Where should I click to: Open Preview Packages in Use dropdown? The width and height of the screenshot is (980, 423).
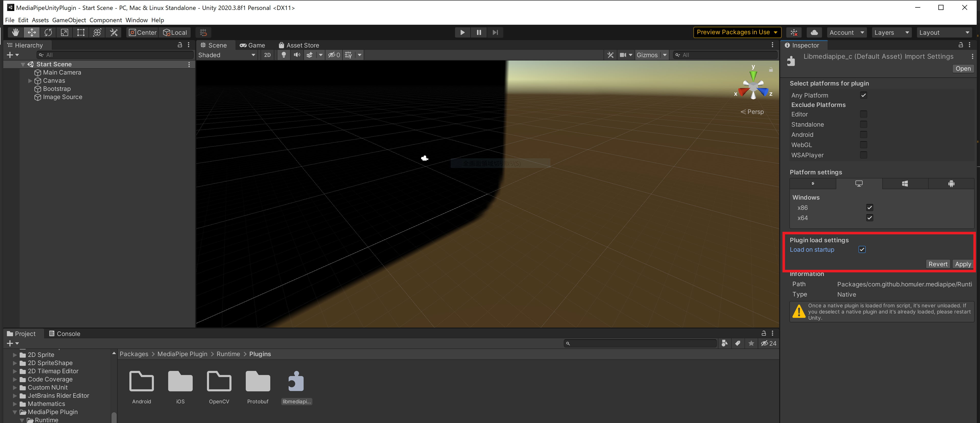(x=737, y=32)
